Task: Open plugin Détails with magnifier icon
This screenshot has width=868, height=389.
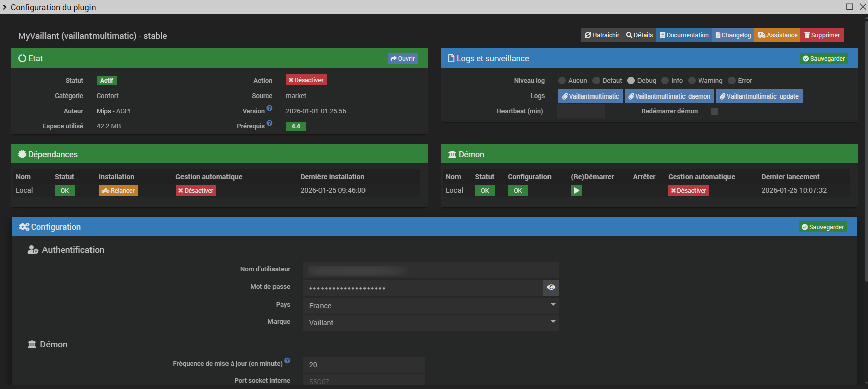Action: (x=639, y=35)
